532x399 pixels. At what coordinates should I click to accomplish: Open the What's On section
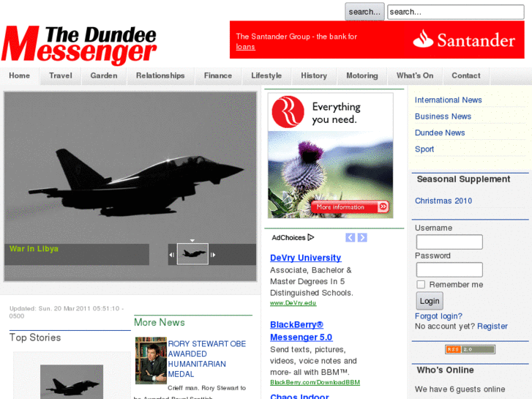(x=415, y=75)
